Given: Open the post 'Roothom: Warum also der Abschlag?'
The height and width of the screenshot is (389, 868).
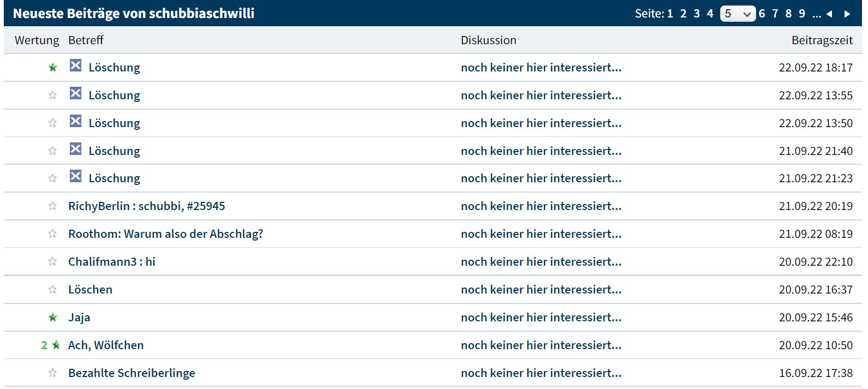Looking at the screenshot, I should pos(165,234).
